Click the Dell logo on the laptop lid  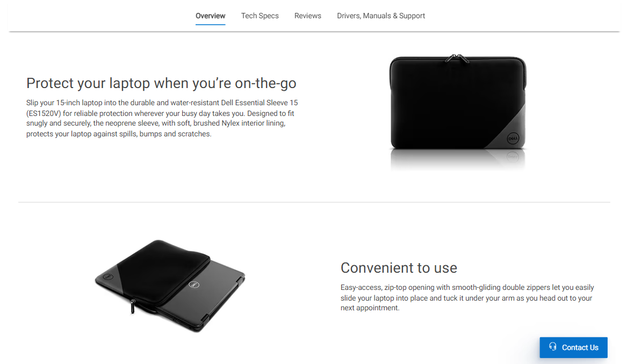(x=194, y=285)
